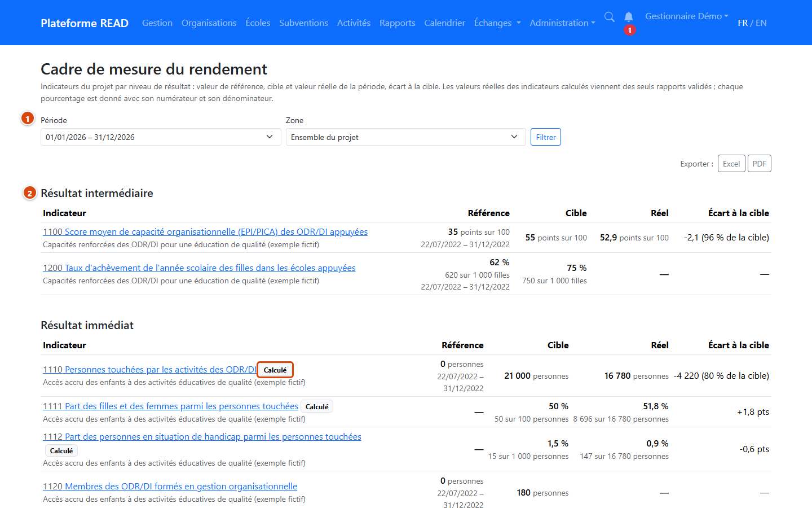Screen dimensions: 812x508
Task: Open indicator 1110 Personnes touchées link
Action: [149, 370]
